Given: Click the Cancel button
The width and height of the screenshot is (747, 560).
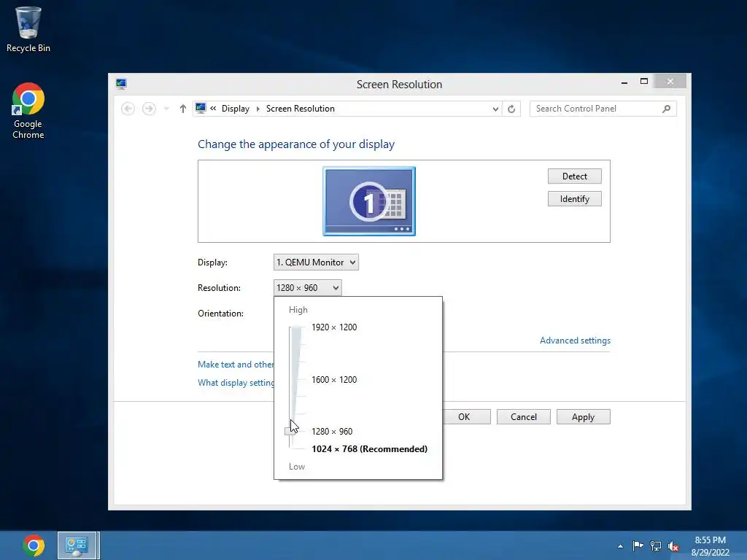Looking at the screenshot, I should (524, 417).
